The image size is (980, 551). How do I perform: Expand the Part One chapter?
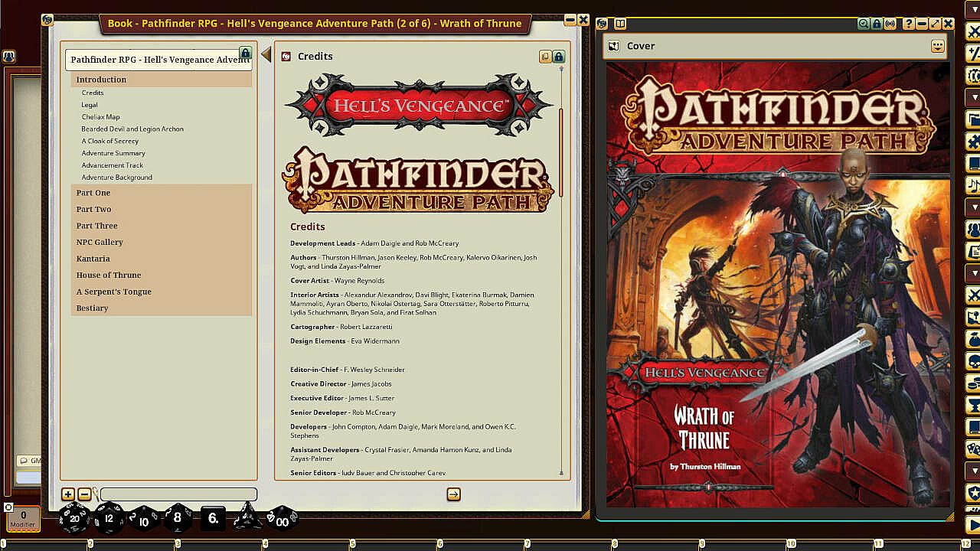[x=93, y=193]
